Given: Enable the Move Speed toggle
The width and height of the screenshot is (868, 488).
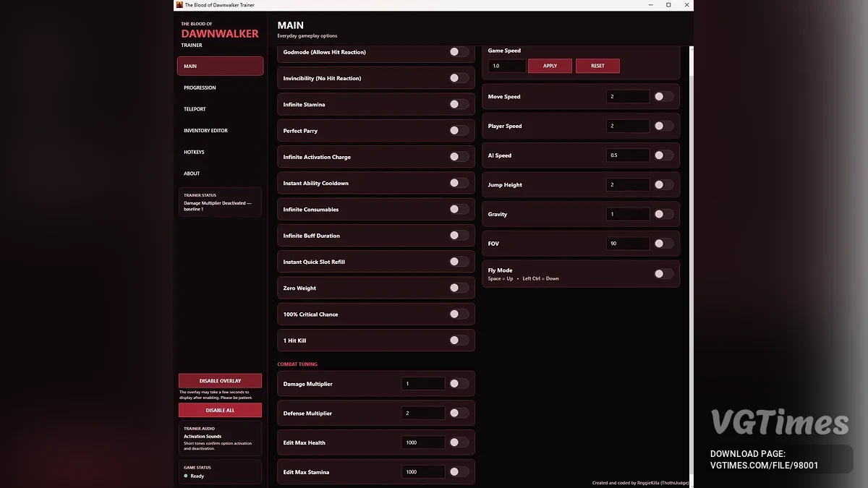Looking at the screenshot, I should (663, 96).
